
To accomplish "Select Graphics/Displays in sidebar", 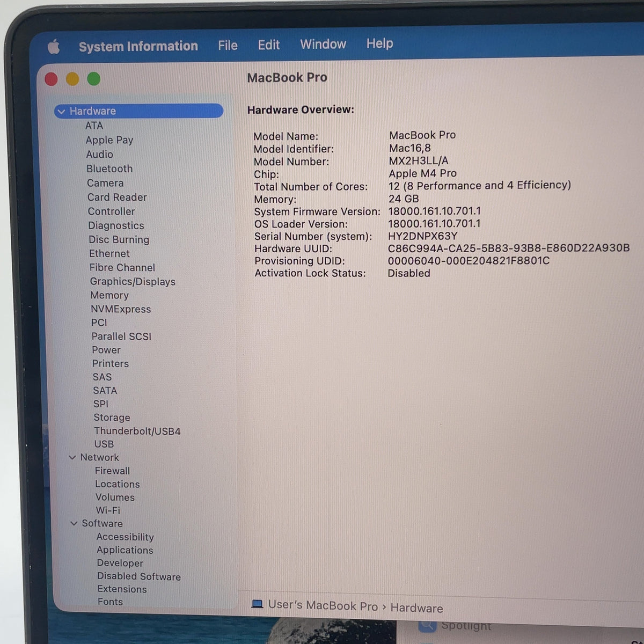I will (133, 282).
